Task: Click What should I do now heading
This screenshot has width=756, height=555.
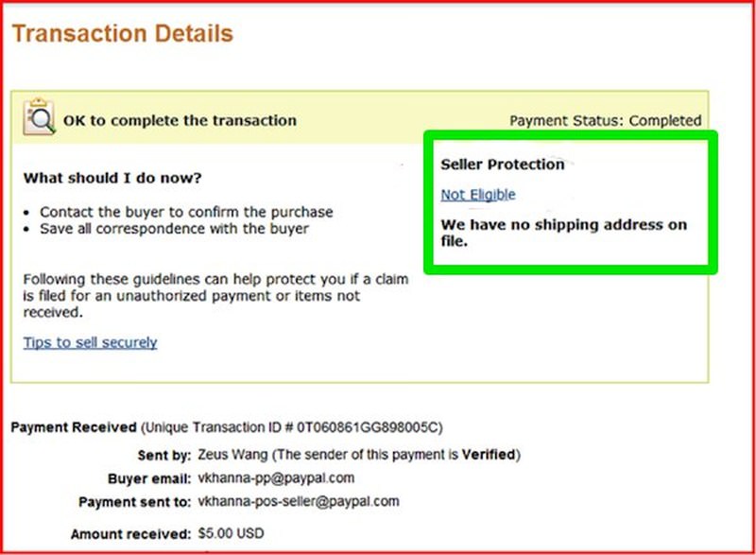Action: 112,178
